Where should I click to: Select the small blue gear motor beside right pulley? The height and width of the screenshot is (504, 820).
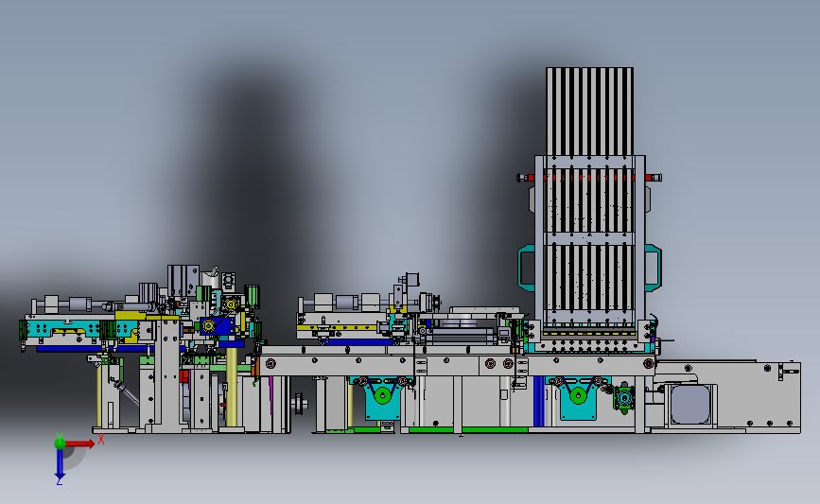[624, 398]
